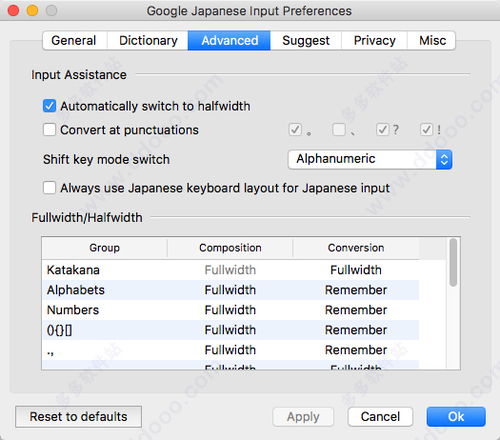Screen dimensions: 500x440
Task: Switch to the General tab
Action: click(74, 40)
